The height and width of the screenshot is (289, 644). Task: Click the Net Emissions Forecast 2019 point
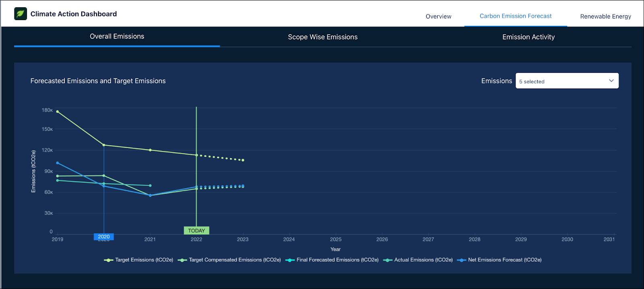click(x=58, y=163)
